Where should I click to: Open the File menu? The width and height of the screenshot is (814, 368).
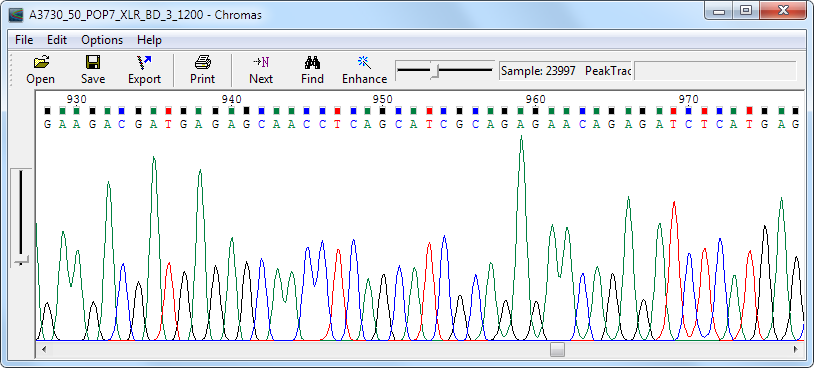tap(24, 40)
